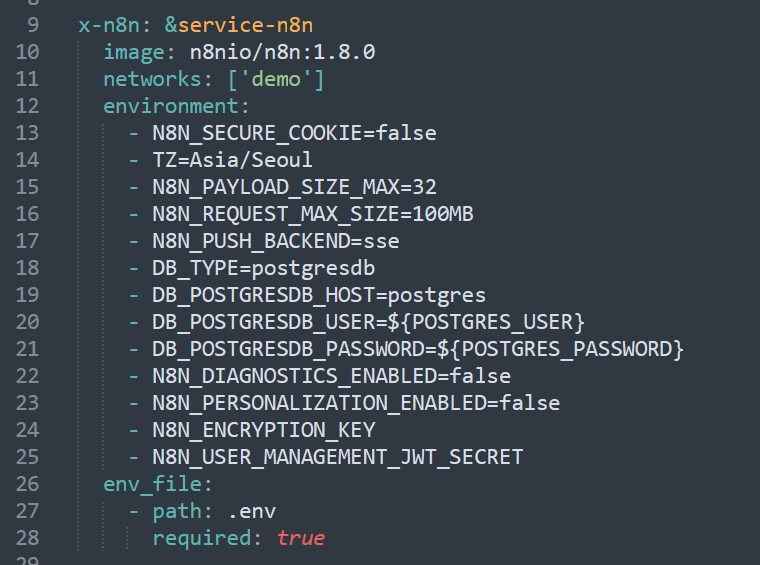The height and width of the screenshot is (565, 760).
Task: Click the DB_POSTGRESDB_HOST=postgres entry
Action: point(318,295)
